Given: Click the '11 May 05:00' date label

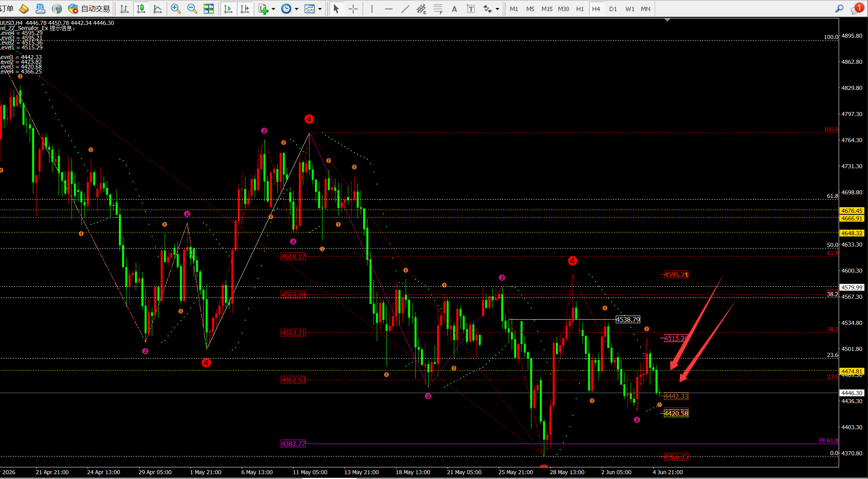Looking at the screenshot, I should coord(310,472).
